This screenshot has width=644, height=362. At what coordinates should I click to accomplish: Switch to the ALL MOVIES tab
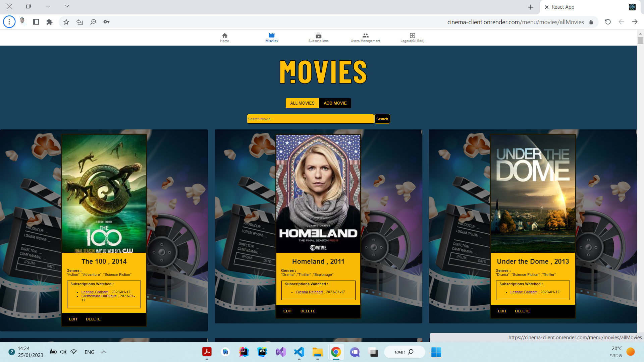point(302,103)
